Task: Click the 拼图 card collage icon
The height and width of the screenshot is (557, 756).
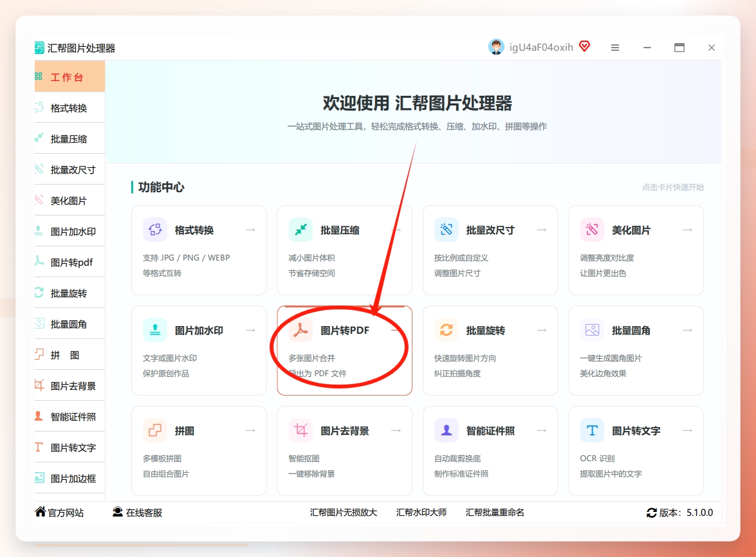Action: [155, 430]
